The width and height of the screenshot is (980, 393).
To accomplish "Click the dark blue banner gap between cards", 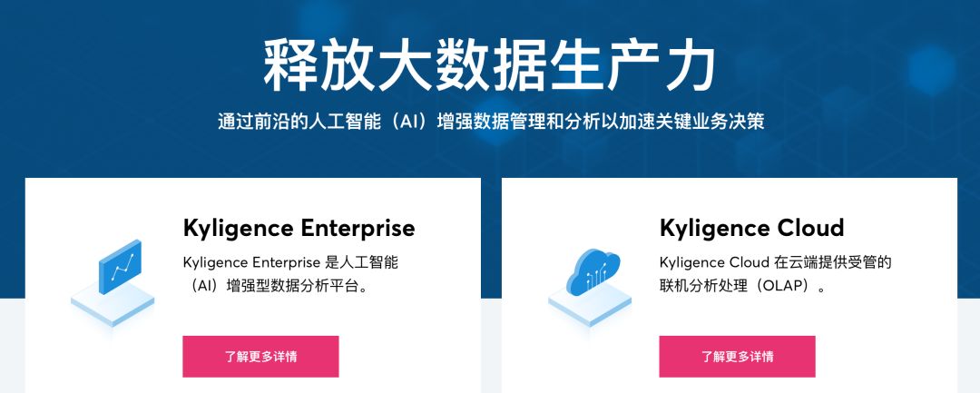I will click(491, 238).
